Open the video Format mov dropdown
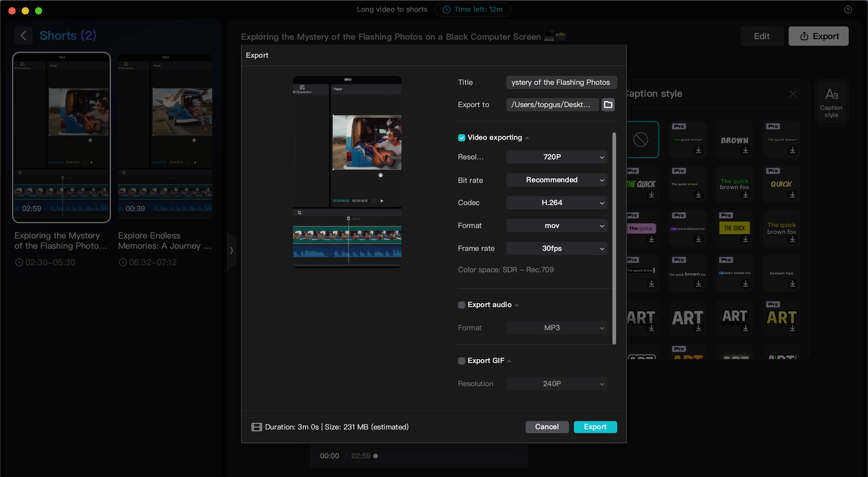 pyautogui.click(x=557, y=226)
